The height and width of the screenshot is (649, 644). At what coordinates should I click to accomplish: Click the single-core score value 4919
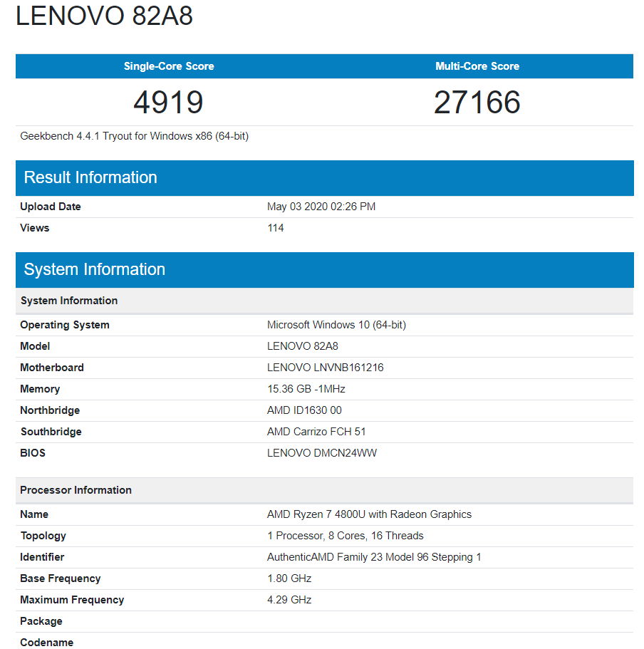[168, 103]
